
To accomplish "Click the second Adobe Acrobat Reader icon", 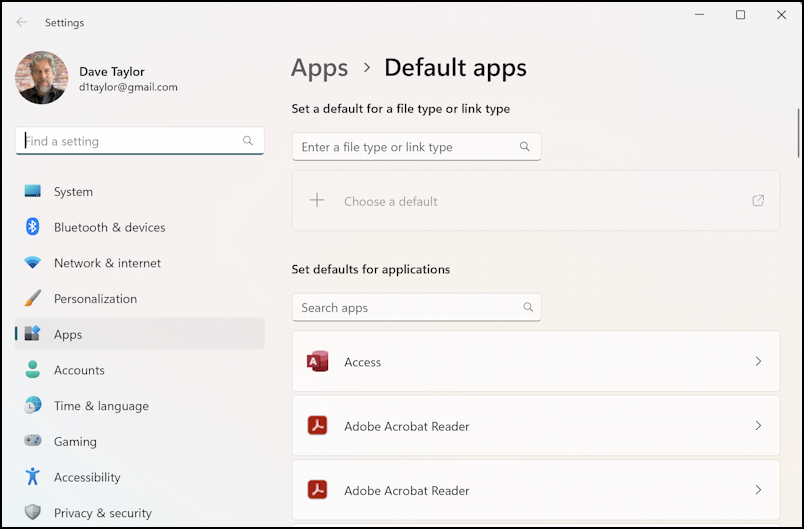I will click(317, 490).
